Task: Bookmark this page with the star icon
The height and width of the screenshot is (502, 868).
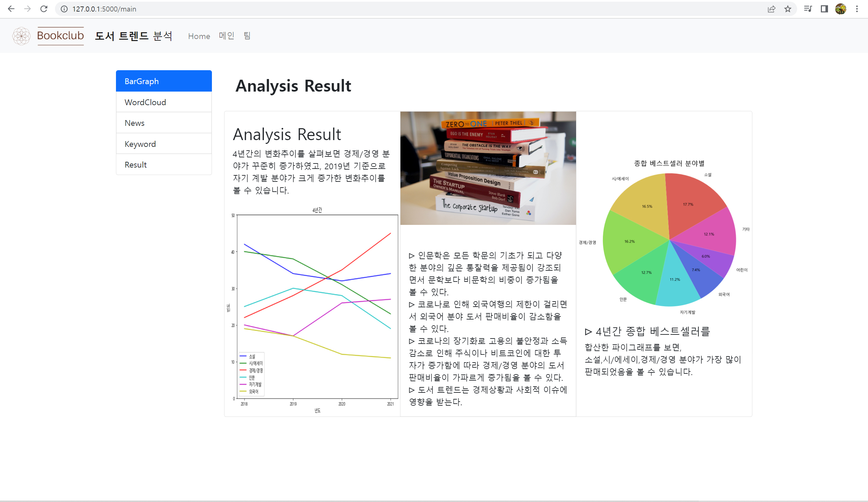Action: tap(787, 9)
